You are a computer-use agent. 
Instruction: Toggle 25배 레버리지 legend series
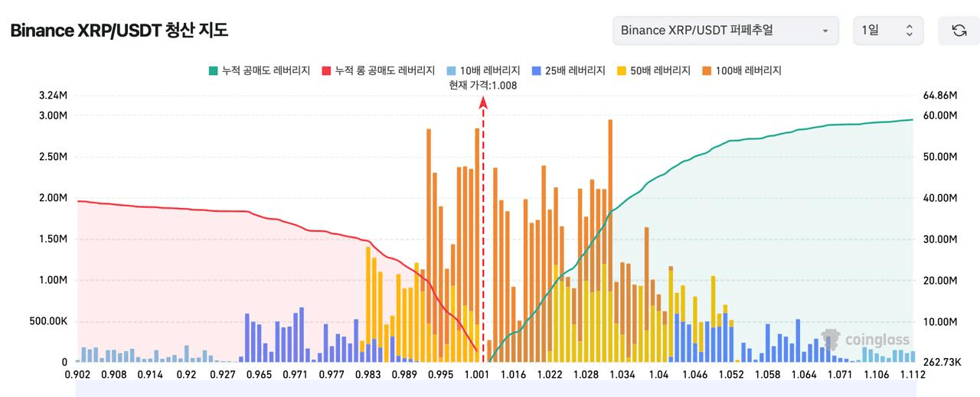[x=569, y=70]
